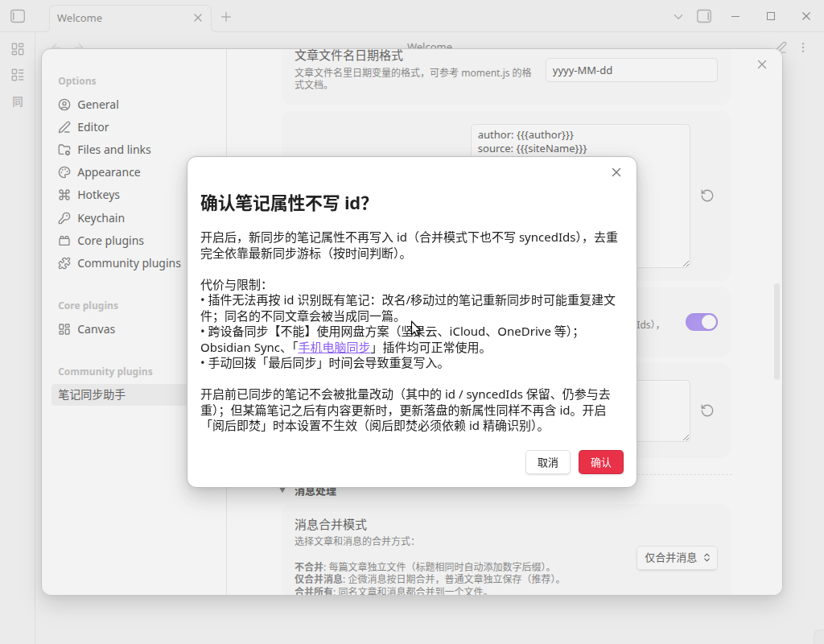Click the Core plugins box icon
The width and height of the screenshot is (824, 644).
pyautogui.click(x=64, y=241)
